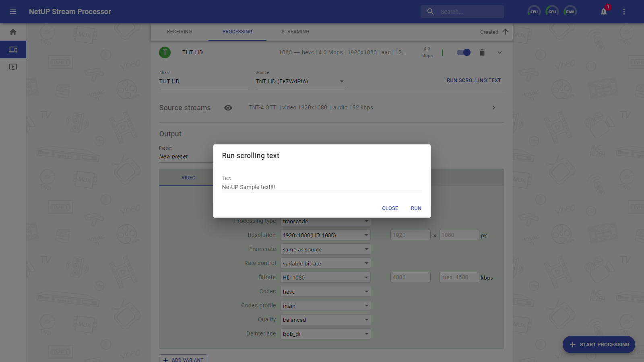
Task: View the CPU usage gauge
Action: [534, 12]
